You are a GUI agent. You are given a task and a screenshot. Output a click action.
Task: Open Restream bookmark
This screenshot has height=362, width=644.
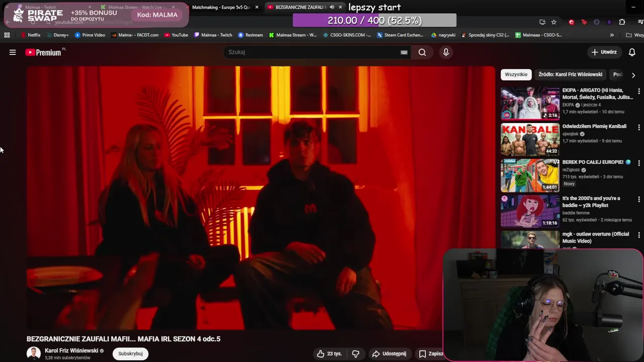pyautogui.click(x=251, y=35)
